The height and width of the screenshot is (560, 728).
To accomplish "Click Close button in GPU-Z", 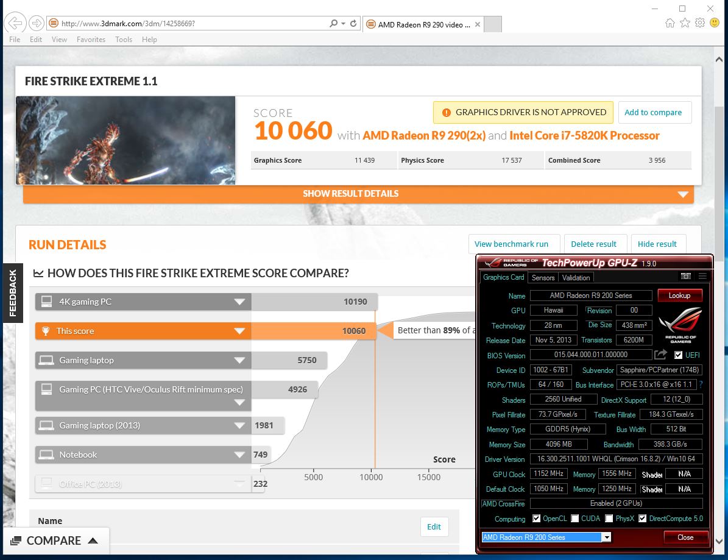I will [x=685, y=537].
